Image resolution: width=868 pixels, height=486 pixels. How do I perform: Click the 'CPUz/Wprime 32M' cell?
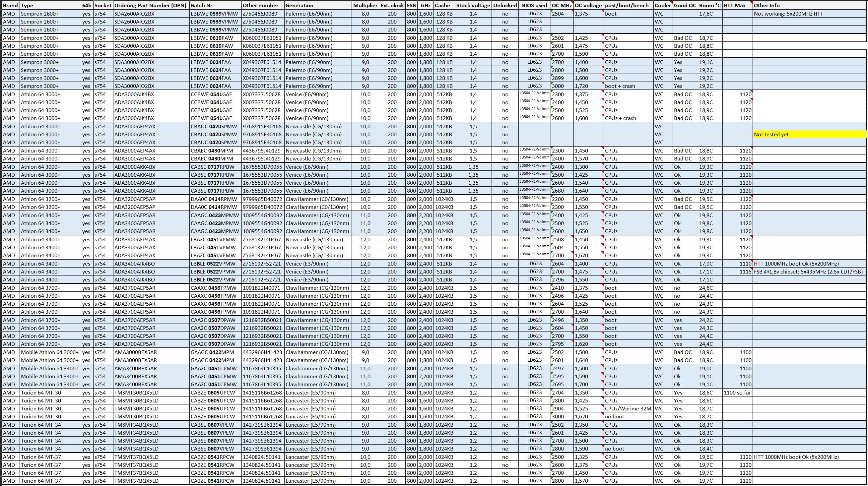coord(629,408)
